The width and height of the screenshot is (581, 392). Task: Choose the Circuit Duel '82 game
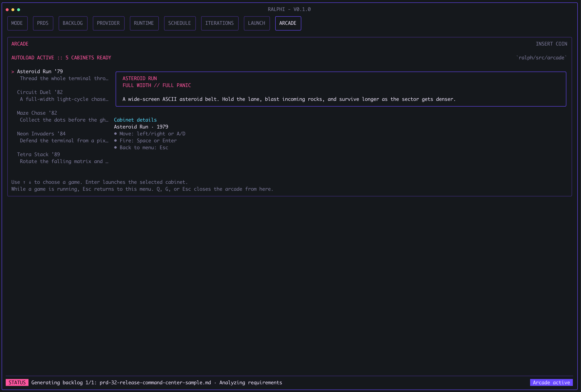[40, 92]
